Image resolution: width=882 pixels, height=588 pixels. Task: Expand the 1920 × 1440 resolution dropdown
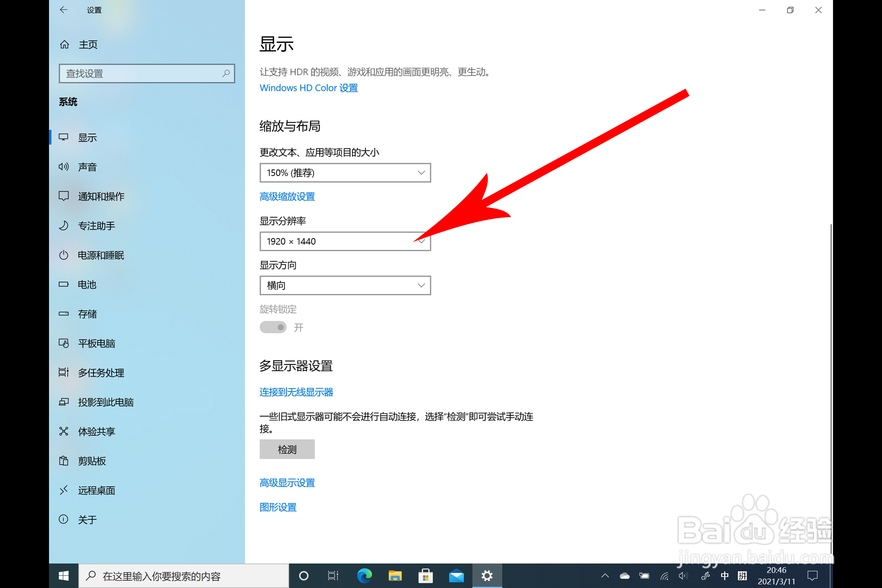[345, 241]
